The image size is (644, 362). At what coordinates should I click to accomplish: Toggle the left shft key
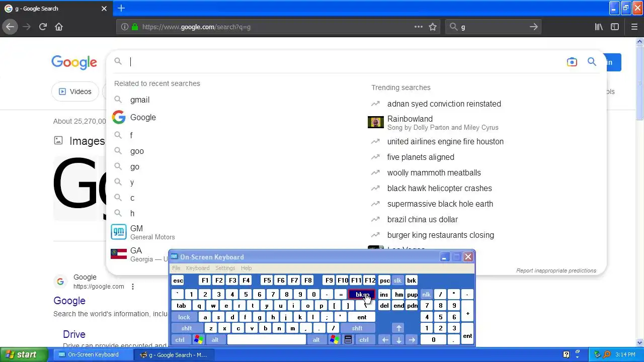click(x=187, y=328)
